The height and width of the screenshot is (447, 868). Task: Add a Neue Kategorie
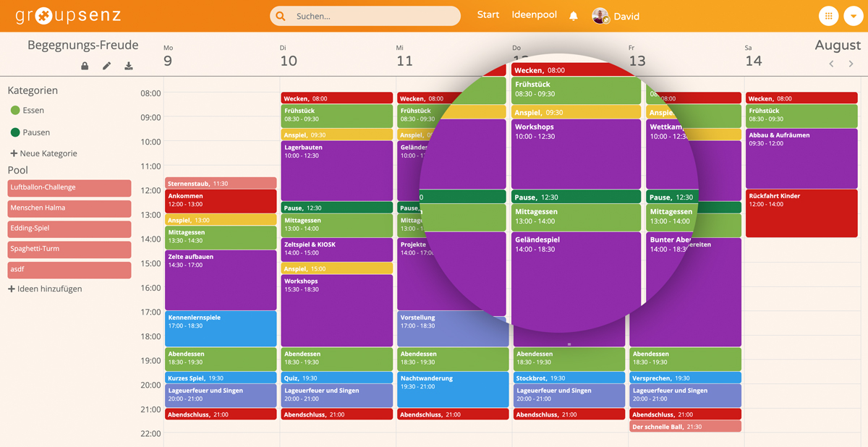click(43, 153)
